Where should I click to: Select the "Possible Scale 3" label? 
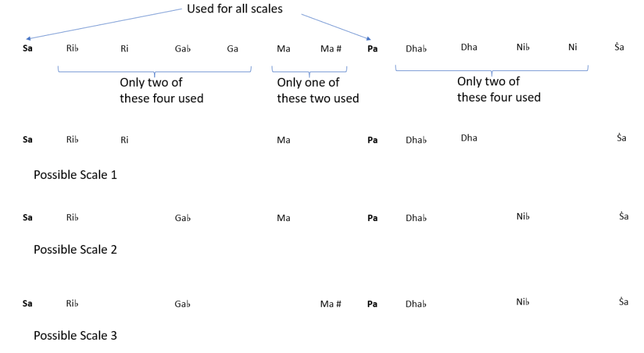pyautogui.click(x=75, y=335)
